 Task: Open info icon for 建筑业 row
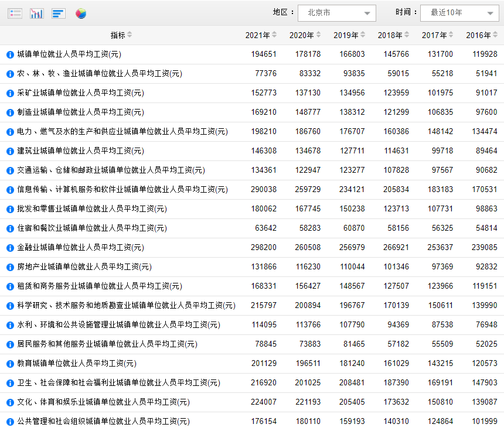(x=11, y=151)
